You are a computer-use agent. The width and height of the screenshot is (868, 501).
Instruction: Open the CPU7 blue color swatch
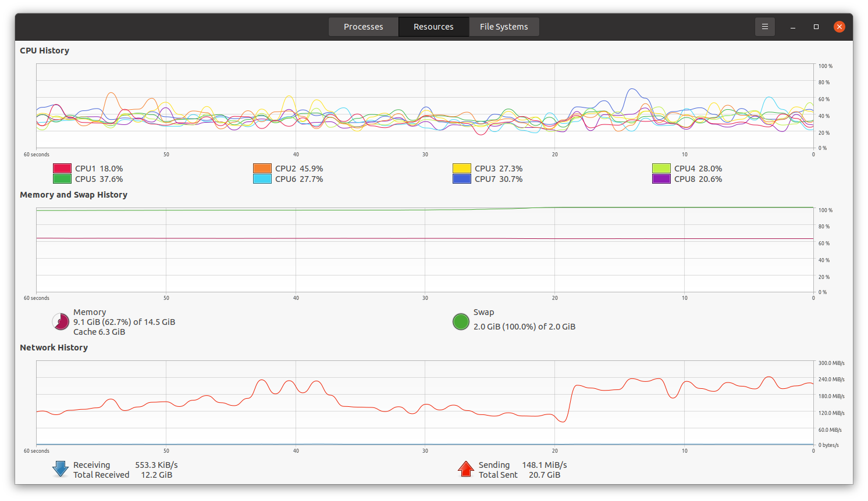(x=462, y=179)
